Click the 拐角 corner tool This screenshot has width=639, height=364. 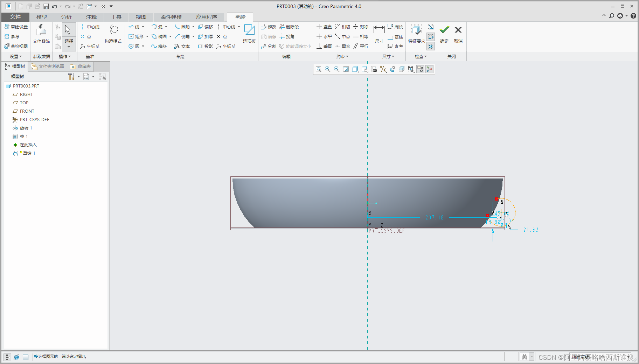pos(287,36)
